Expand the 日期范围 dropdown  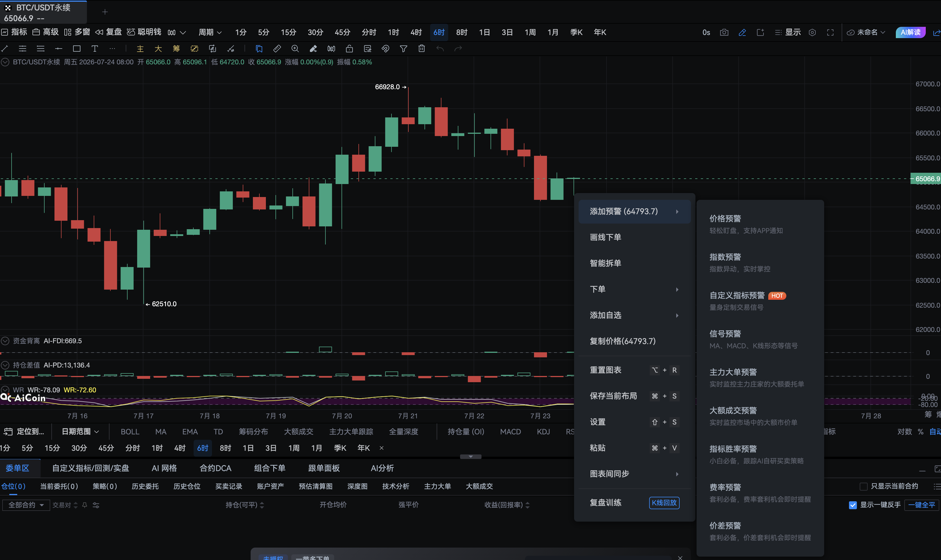[80, 431]
